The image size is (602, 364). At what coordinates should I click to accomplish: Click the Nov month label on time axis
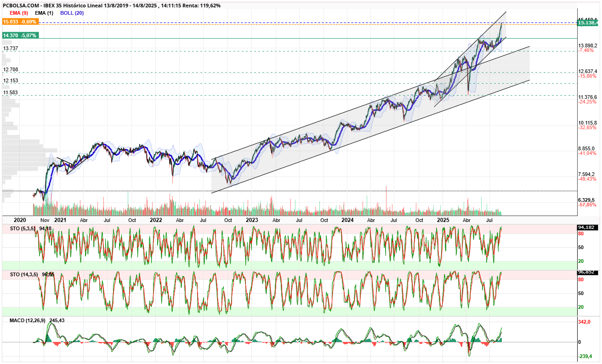tap(45, 220)
